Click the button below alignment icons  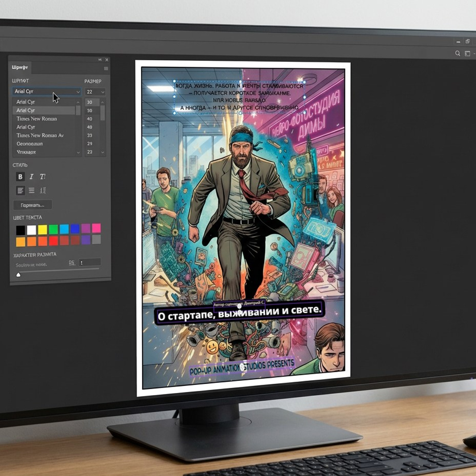[x=32, y=205]
